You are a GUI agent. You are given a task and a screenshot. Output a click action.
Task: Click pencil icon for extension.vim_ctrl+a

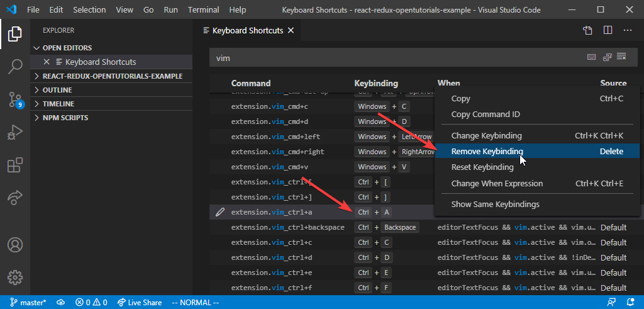221,212
